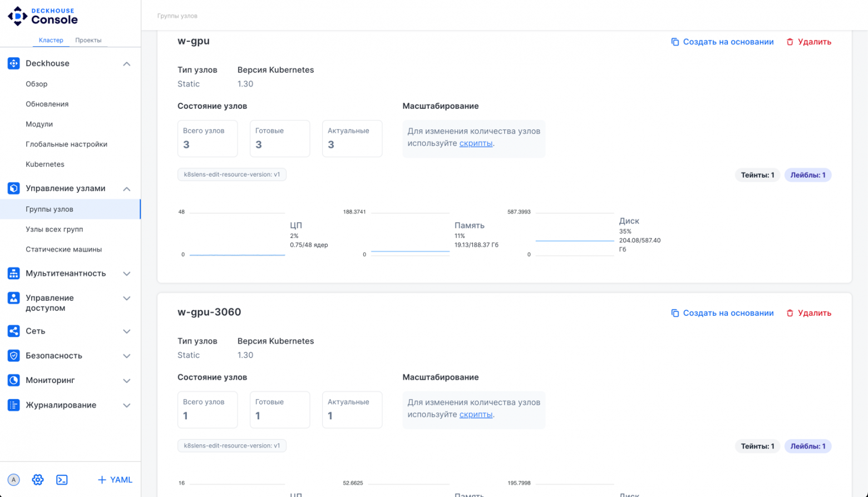This screenshot has height=497, width=868.
Task: Click the Сеть share icon
Action: [14, 331]
